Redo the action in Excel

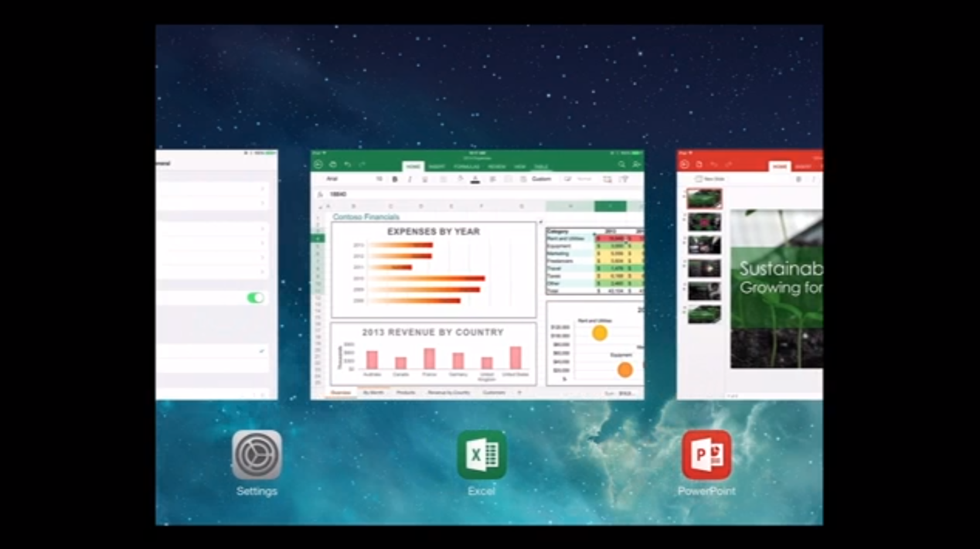[x=362, y=165]
